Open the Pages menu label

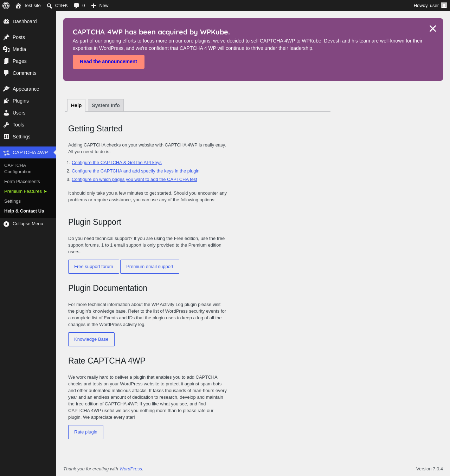coord(20,61)
